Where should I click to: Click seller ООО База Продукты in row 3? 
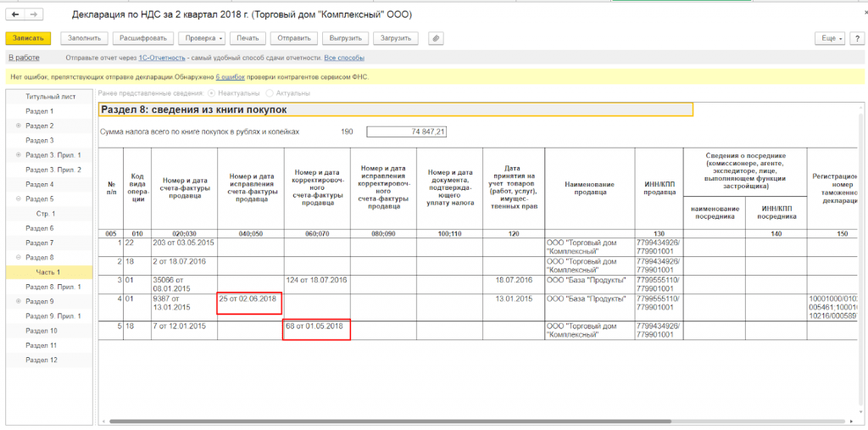[590, 284]
